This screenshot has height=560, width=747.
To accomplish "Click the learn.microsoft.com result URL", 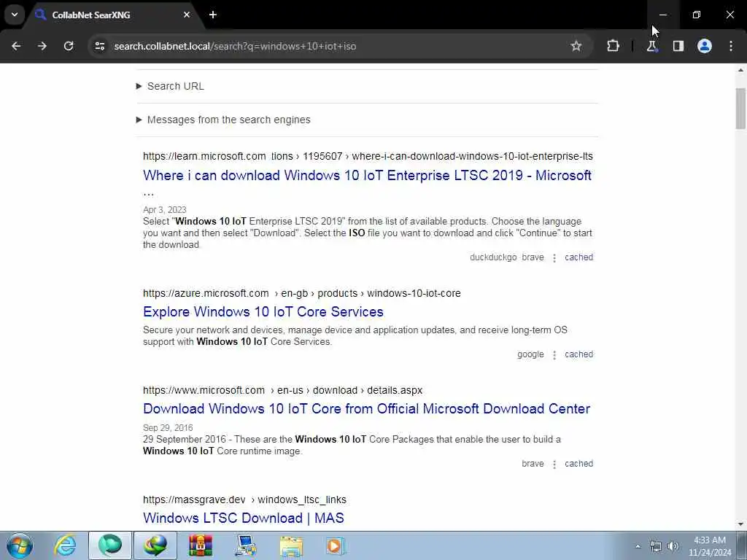I will 368,156.
